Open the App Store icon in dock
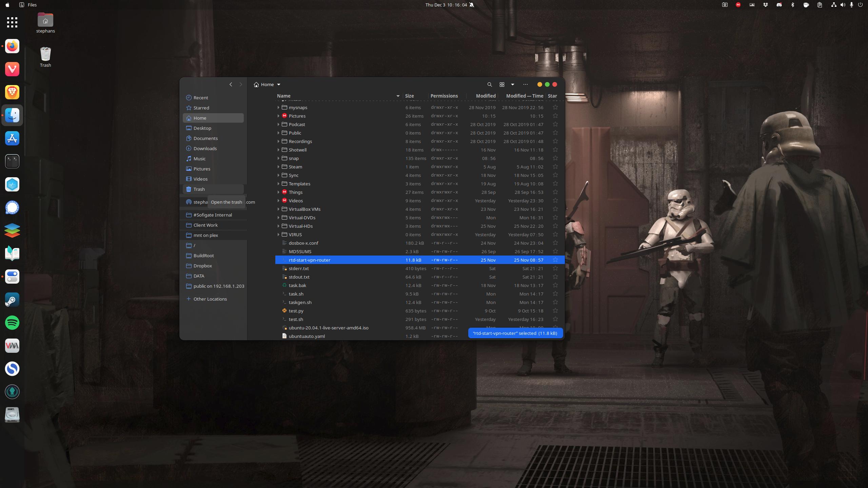Viewport: 868px width, 488px height. point(12,138)
